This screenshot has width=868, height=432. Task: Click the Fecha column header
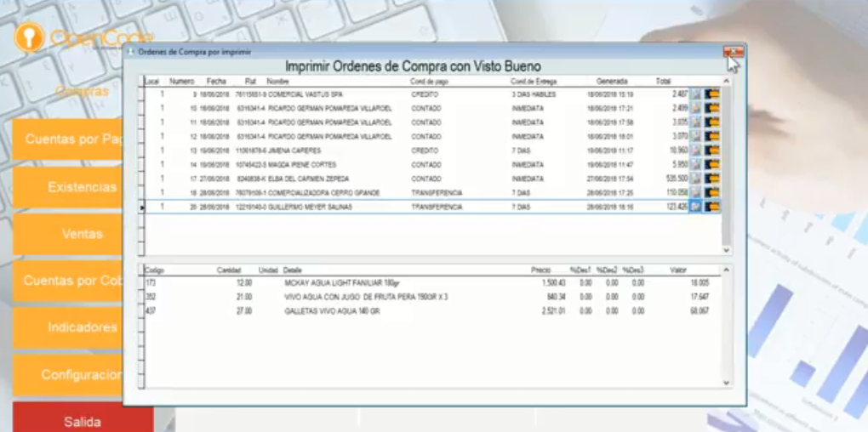coord(216,82)
